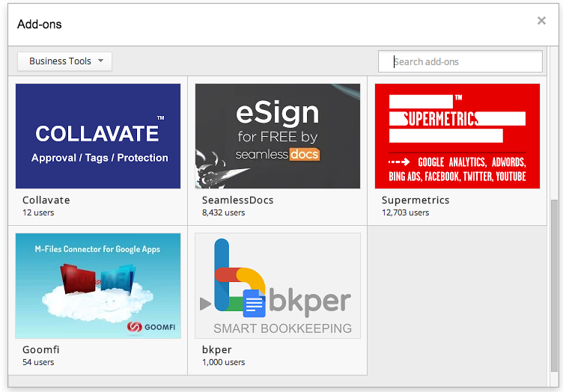Open the Business Tools category dropdown
This screenshot has height=392, width=563.
(x=64, y=61)
